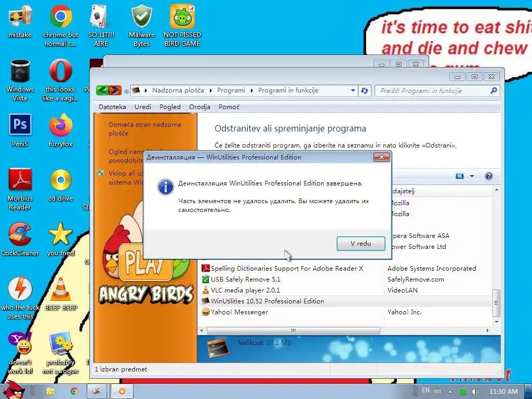Click 'VideoLAN' publisher cell
The image size is (532, 399).
tap(403, 290)
